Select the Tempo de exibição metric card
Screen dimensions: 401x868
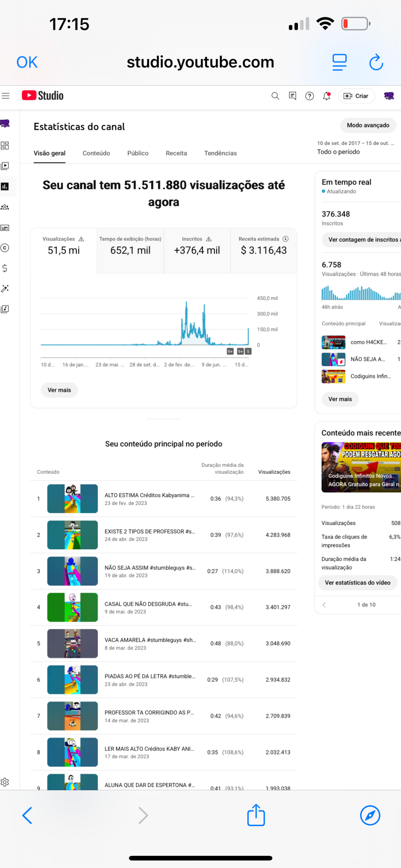pyautogui.click(x=130, y=251)
